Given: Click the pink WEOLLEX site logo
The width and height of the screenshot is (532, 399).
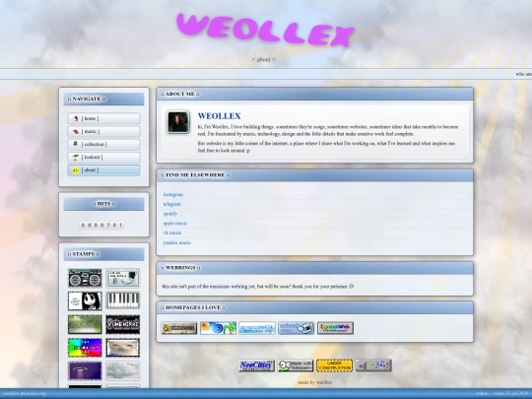Looking at the screenshot, I should [x=265, y=30].
